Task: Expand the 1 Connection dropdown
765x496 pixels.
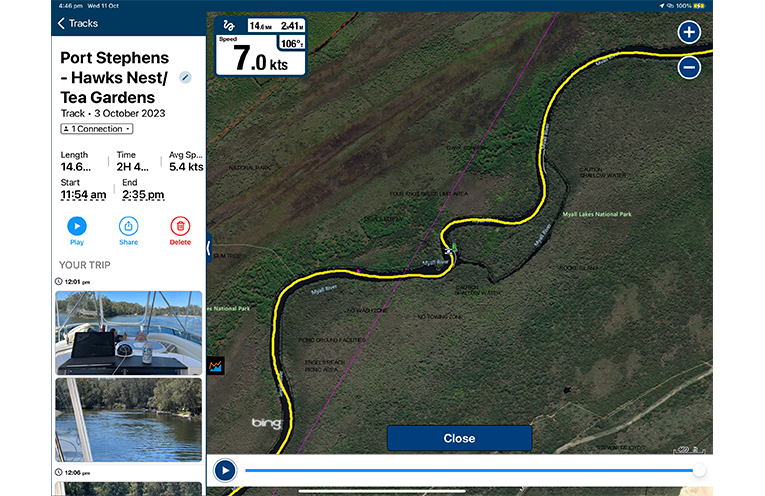Action: pos(97,129)
